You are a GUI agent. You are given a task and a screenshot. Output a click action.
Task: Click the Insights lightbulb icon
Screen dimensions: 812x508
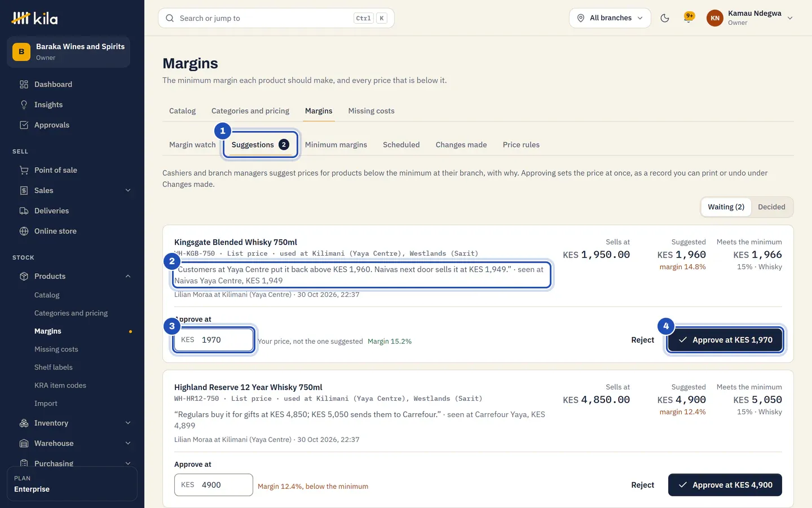tap(24, 105)
